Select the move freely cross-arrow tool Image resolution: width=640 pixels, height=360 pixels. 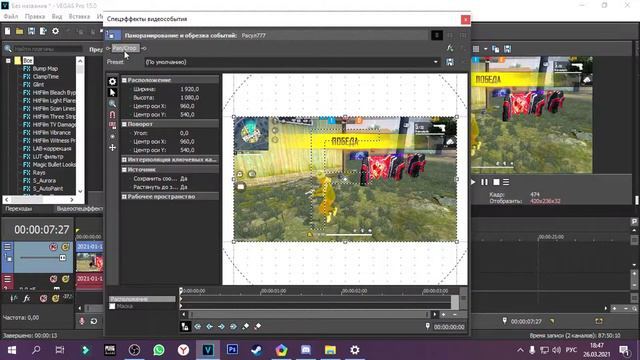(112, 147)
